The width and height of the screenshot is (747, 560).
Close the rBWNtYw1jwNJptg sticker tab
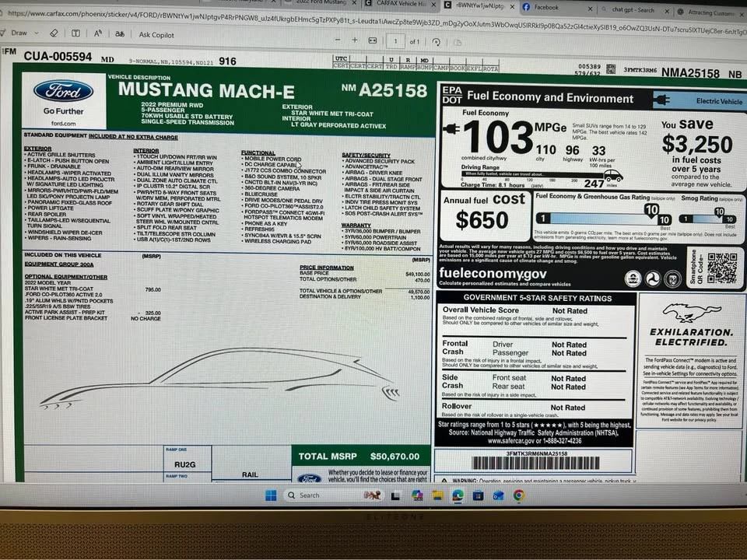click(512, 7)
